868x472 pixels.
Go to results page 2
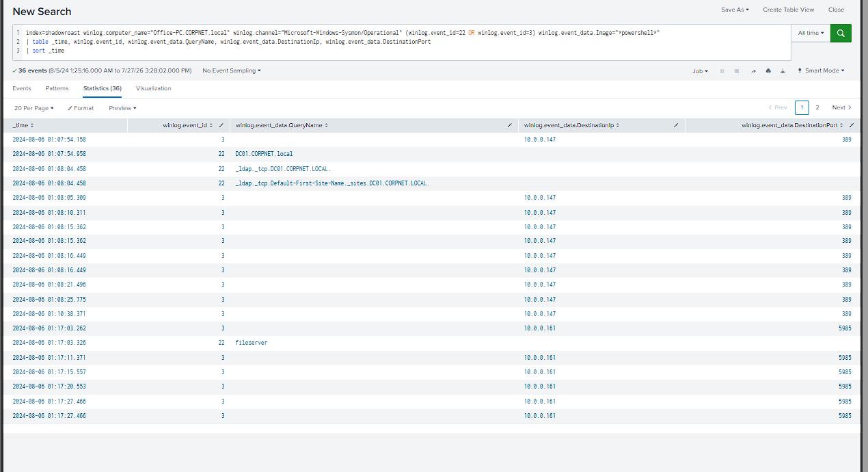tap(817, 107)
